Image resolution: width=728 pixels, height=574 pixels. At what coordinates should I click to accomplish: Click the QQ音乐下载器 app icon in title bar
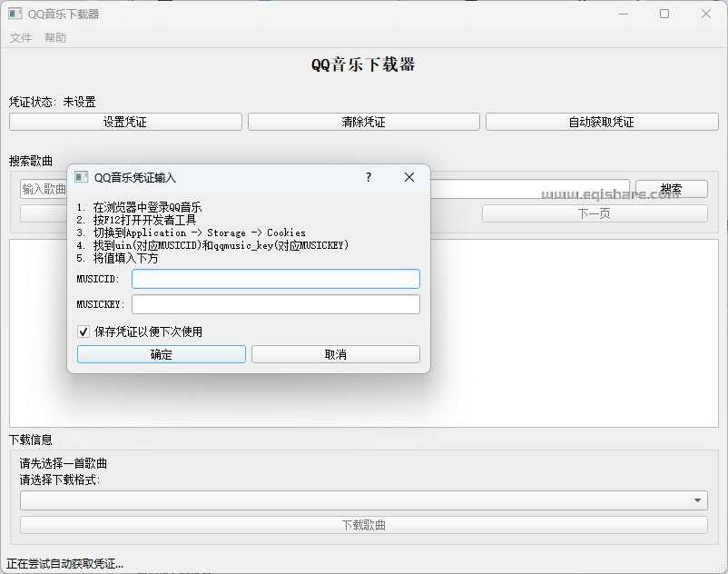(x=16, y=13)
